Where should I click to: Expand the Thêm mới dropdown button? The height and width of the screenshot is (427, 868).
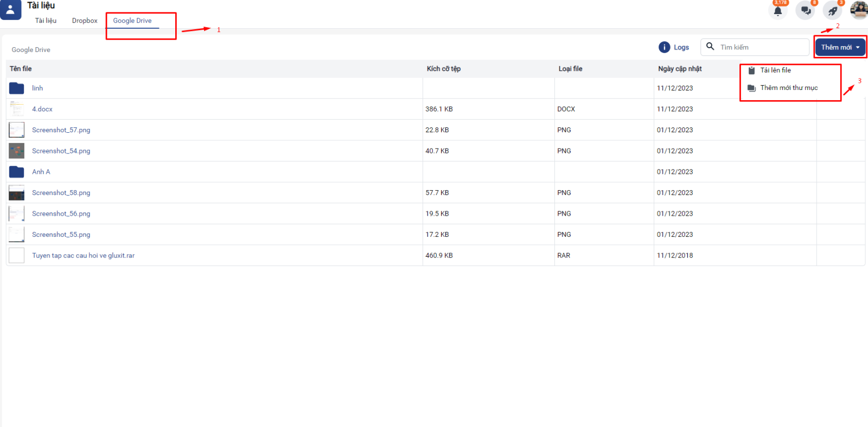[840, 47]
